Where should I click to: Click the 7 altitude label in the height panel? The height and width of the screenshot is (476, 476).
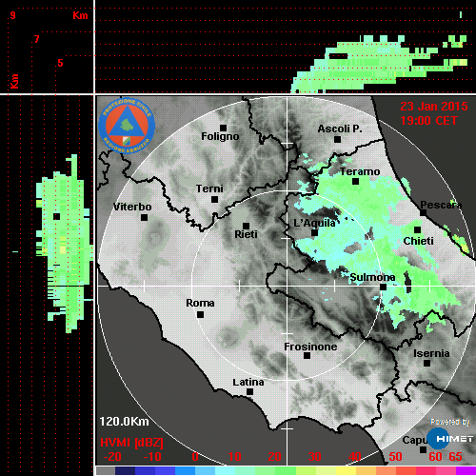click(x=36, y=39)
